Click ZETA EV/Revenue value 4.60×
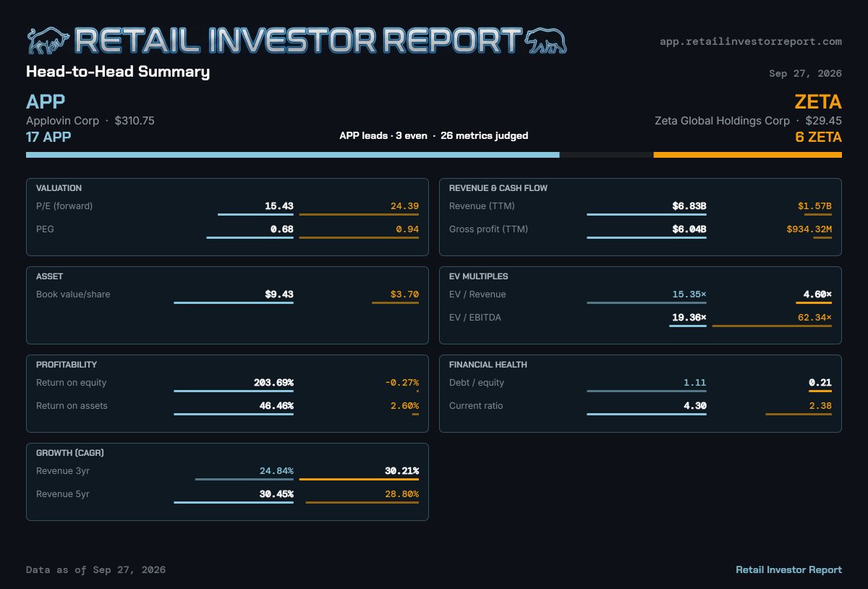Viewport: 868px width, 589px height. point(817,294)
